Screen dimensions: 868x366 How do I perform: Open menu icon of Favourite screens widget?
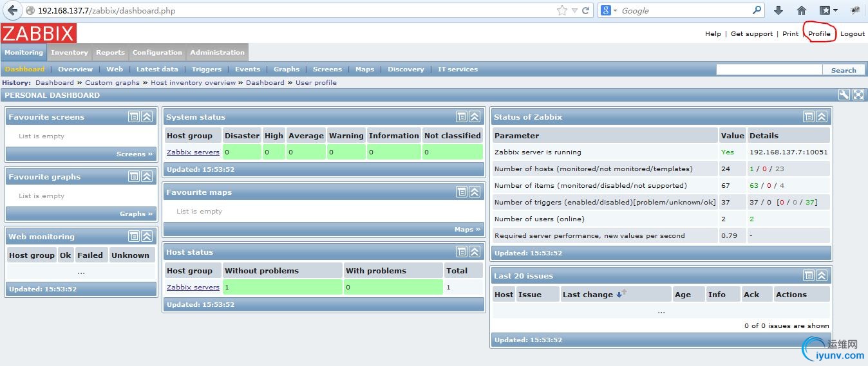[x=134, y=116]
